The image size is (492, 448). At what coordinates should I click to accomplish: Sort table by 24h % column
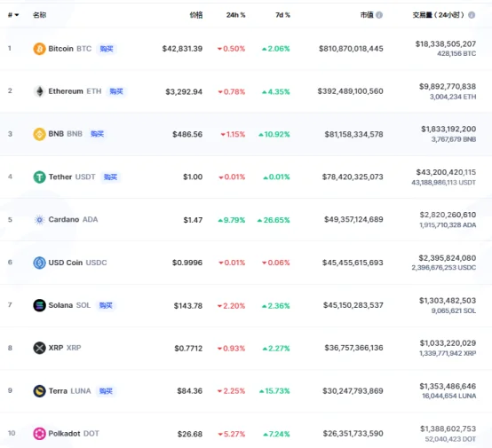235,15
